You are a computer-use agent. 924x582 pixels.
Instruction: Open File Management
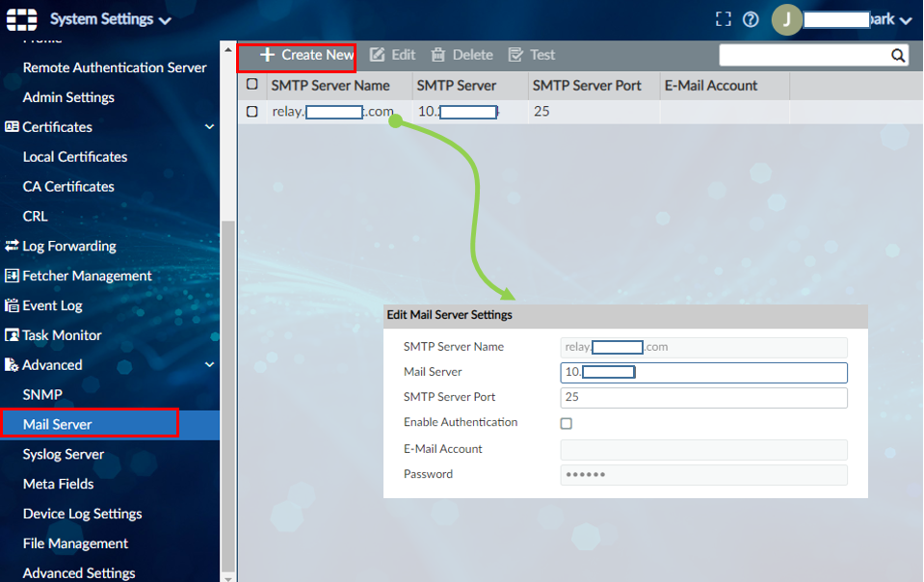[75, 543]
